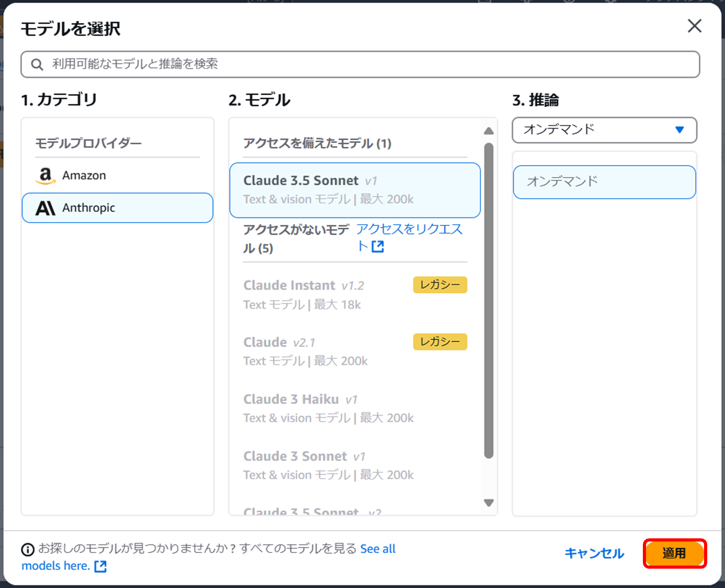Open external link icon beside アクセスをリクエスト
725x588 pixels.
[378, 247]
